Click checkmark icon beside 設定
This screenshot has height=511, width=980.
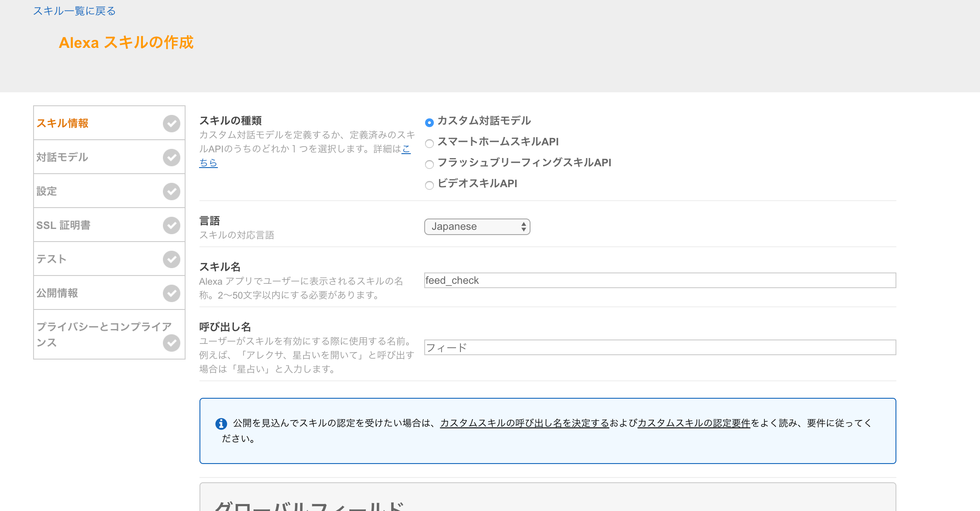(172, 192)
